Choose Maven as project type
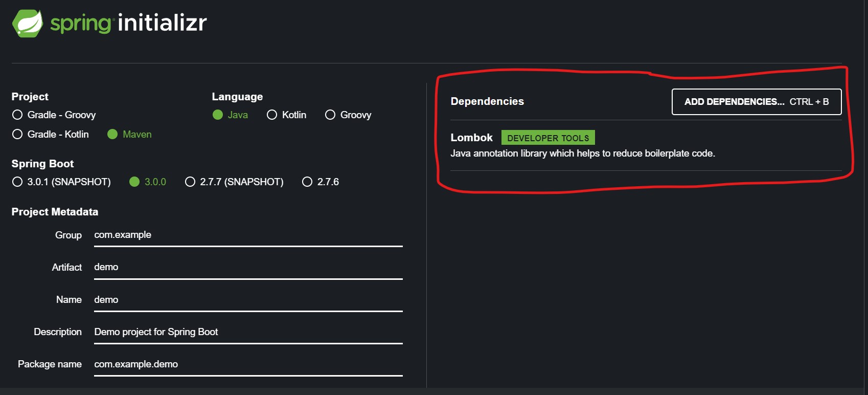This screenshot has width=868, height=395. pos(129,134)
